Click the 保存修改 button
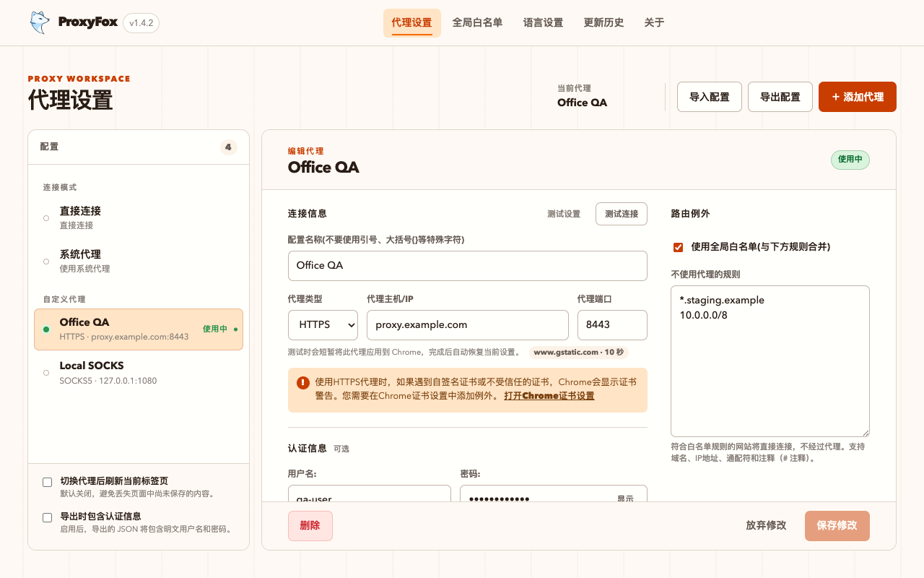Viewport: 924px width, 578px height. pos(837,526)
